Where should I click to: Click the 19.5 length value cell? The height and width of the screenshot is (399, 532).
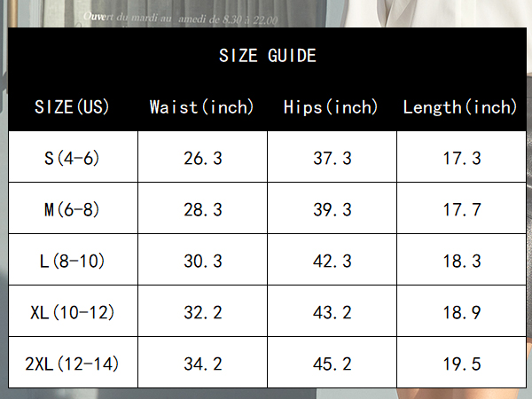[462, 362]
